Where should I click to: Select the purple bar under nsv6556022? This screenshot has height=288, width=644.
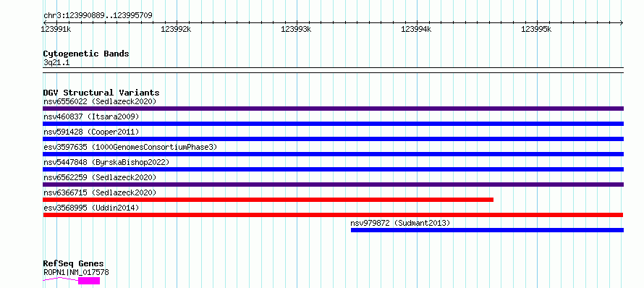[x=333, y=109]
